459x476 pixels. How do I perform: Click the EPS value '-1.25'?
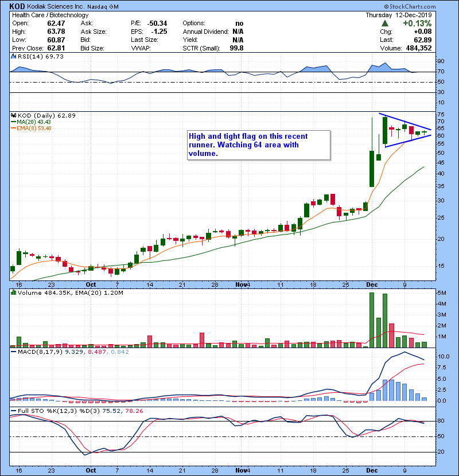click(x=159, y=32)
